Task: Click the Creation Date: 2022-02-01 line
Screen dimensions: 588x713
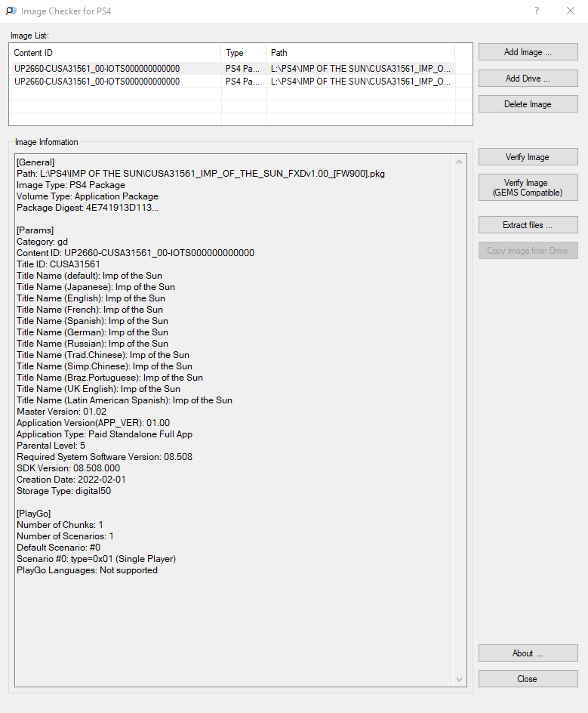Action: (72, 480)
